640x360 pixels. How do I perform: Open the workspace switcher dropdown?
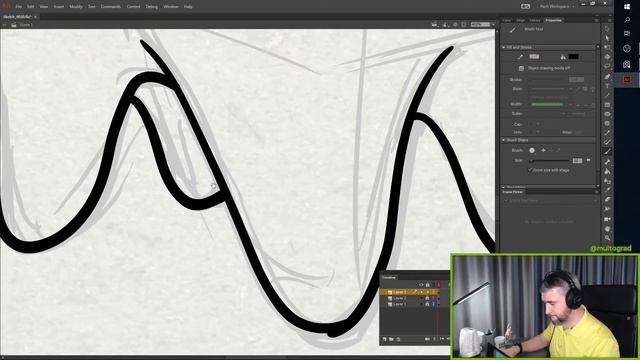(557, 7)
